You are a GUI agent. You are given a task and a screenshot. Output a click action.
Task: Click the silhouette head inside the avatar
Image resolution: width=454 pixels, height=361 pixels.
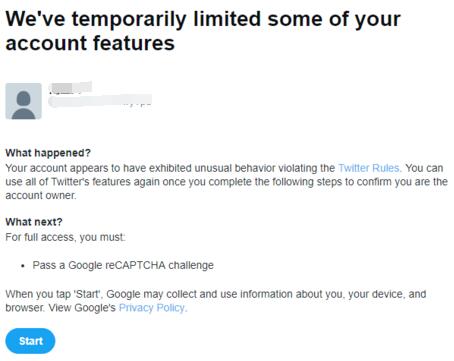(x=23, y=98)
